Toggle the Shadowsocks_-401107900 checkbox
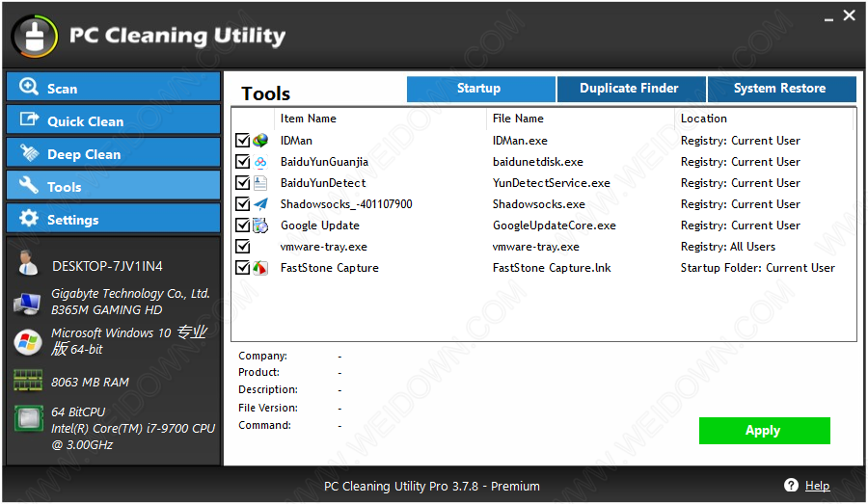Screen dimensions: 868x504 tap(242, 204)
